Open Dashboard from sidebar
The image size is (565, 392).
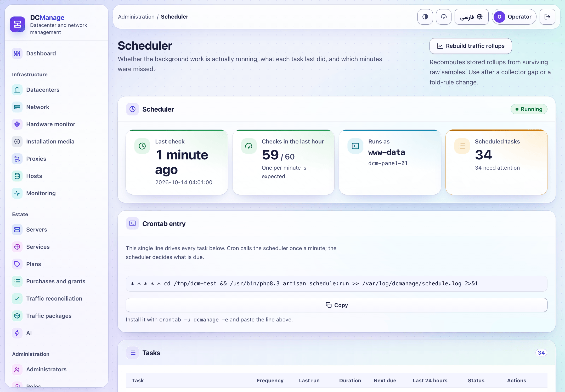pyautogui.click(x=56, y=53)
